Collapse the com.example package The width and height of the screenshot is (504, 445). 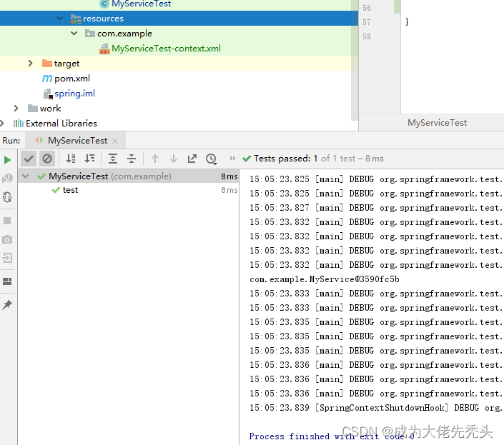[x=74, y=34]
